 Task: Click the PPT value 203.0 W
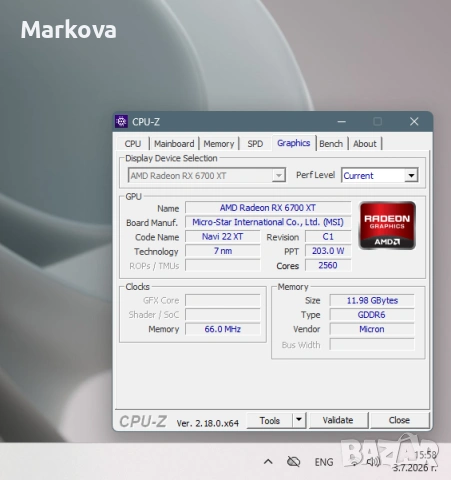(x=328, y=251)
